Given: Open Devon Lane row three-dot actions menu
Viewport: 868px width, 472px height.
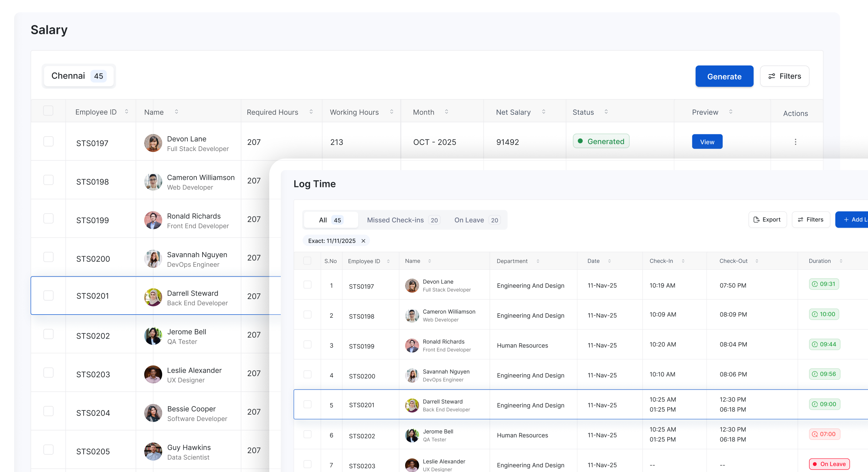Looking at the screenshot, I should pos(795,142).
